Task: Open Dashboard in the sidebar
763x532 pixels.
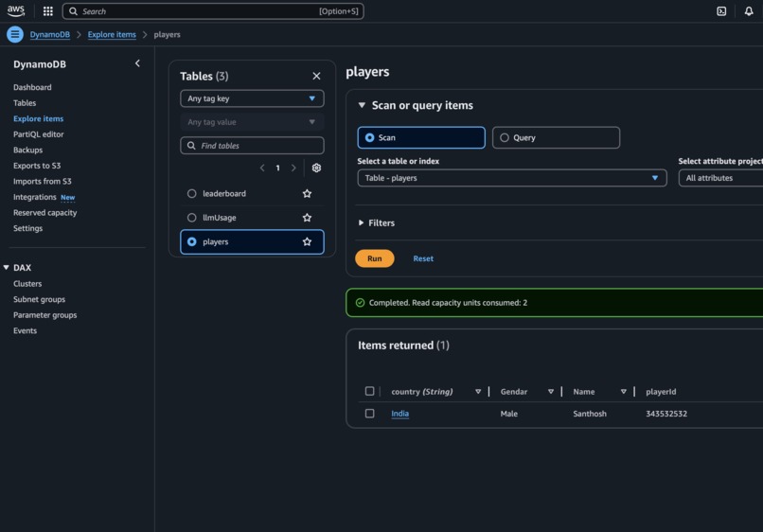Action: pyautogui.click(x=32, y=87)
